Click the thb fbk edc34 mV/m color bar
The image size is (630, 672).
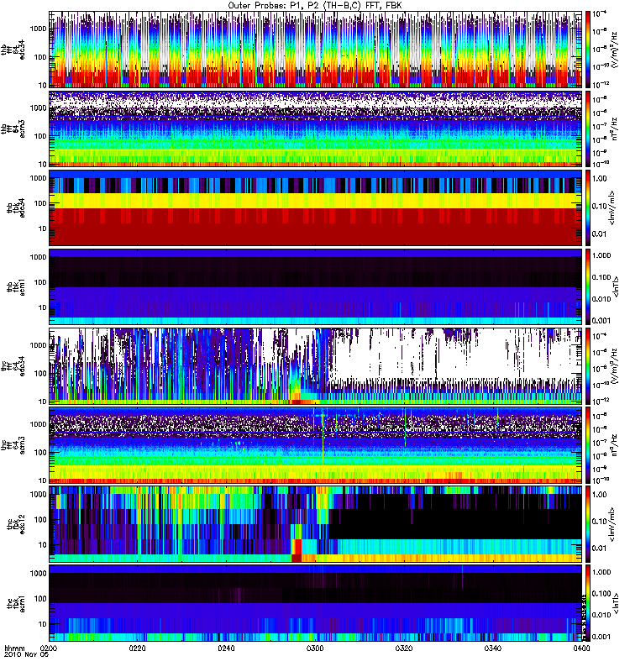tap(588, 207)
